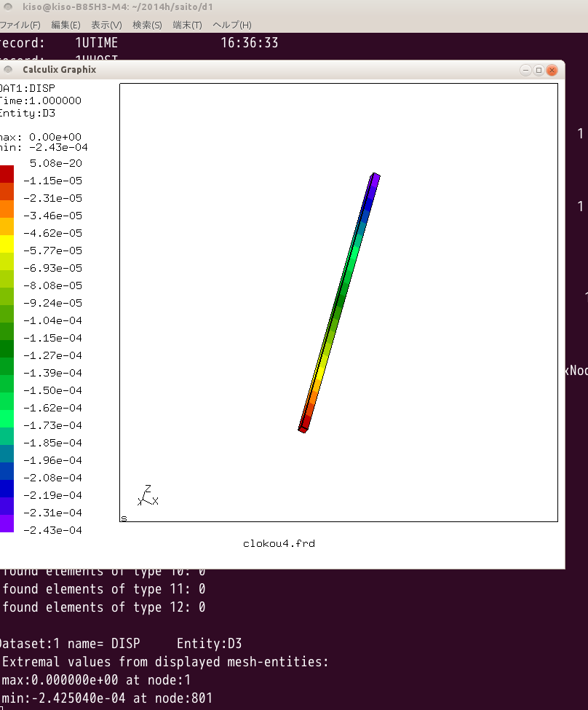The image size is (588, 710).
Task: Click the legend value -4.62e-05
Action: pyautogui.click(x=53, y=233)
